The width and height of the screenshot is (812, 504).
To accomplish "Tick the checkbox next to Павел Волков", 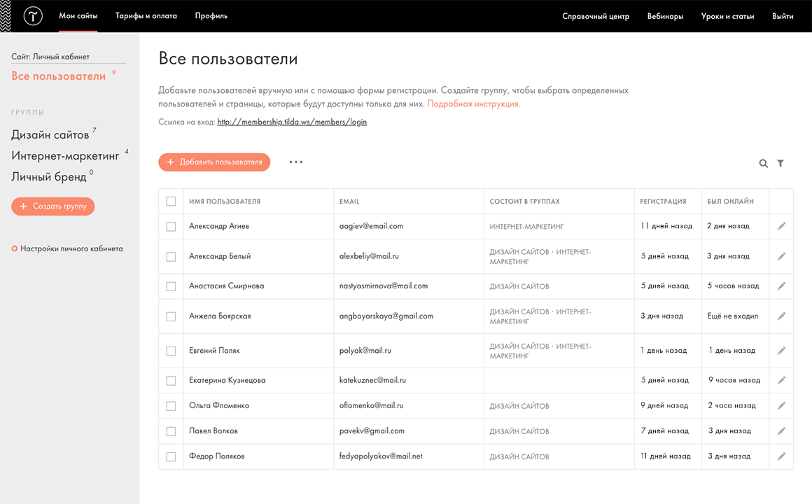I will 171,430.
